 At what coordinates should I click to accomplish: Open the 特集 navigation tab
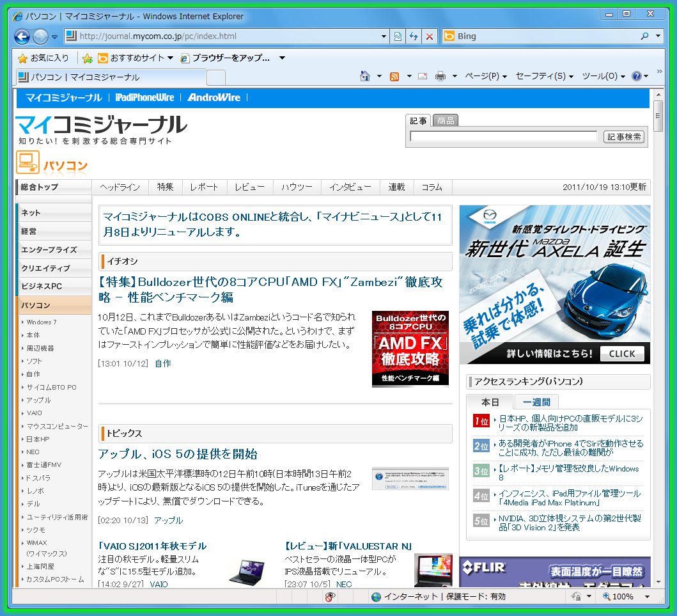pos(165,187)
